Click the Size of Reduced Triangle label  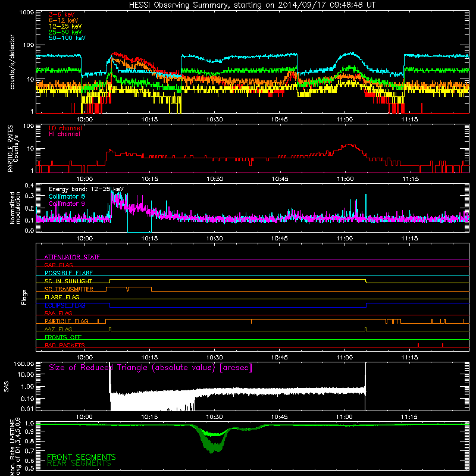pos(151,368)
